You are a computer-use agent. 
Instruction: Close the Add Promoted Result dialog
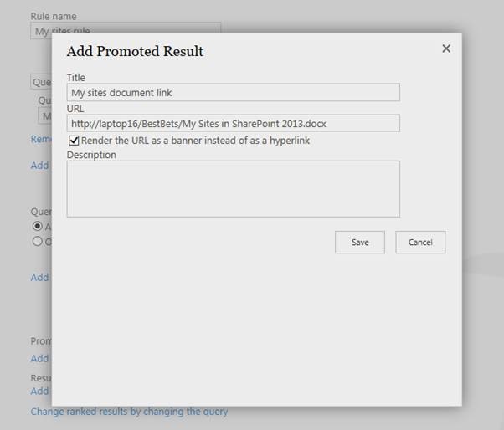click(446, 49)
